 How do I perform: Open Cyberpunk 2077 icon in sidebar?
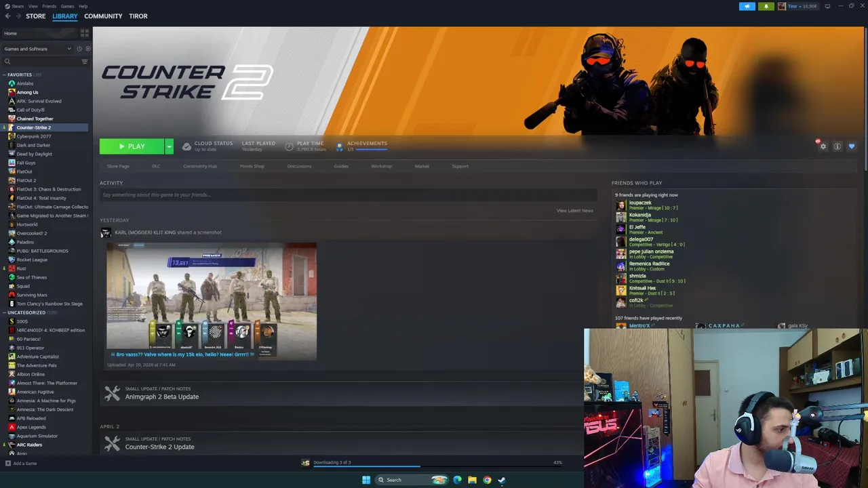point(12,136)
